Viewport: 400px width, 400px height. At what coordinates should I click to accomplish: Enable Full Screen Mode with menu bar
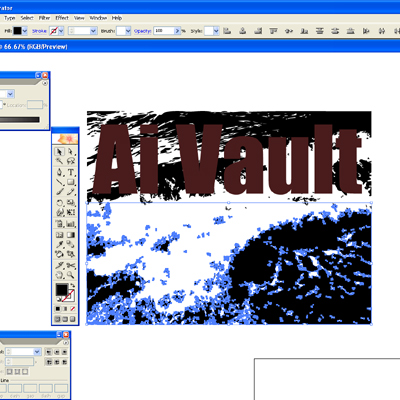point(65,319)
